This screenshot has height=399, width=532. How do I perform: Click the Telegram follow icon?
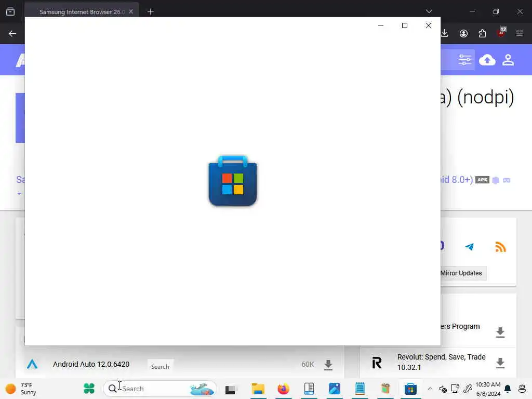point(470,247)
